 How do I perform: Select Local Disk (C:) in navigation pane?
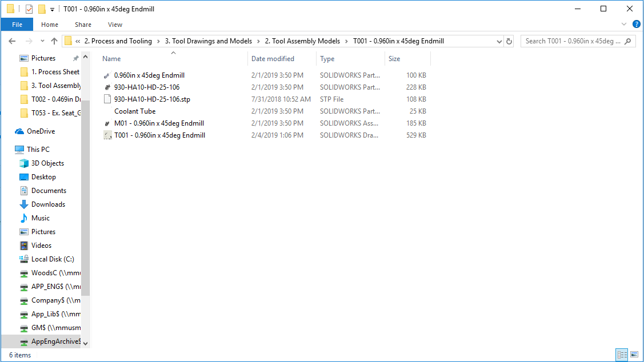click(53, 259)
